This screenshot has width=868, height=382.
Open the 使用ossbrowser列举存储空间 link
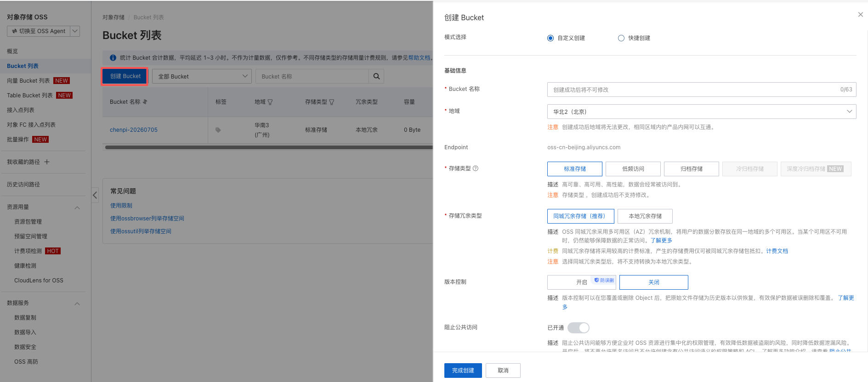[147, 219]
